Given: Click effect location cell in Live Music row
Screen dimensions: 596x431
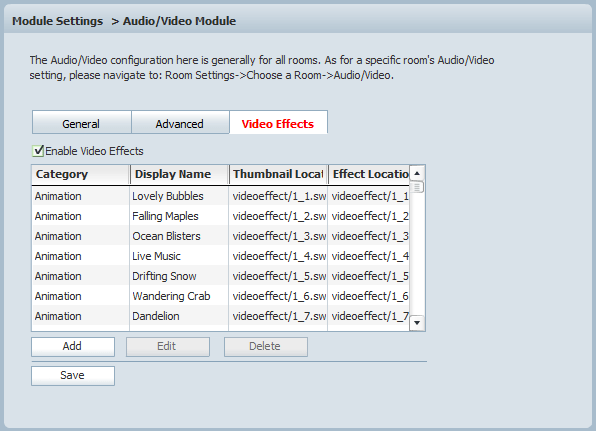Looking at the screenshot, I should pyautogui.click(x=369, y=256).
